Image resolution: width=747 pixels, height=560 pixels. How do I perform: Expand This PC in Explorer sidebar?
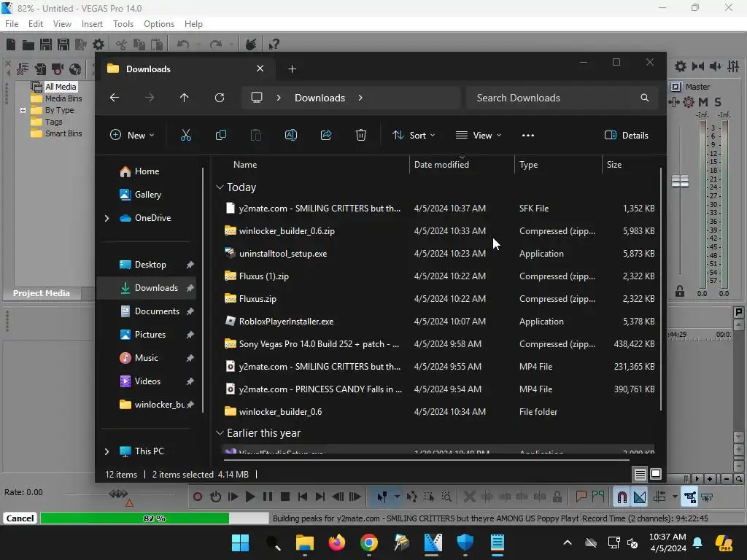[107, 451]
